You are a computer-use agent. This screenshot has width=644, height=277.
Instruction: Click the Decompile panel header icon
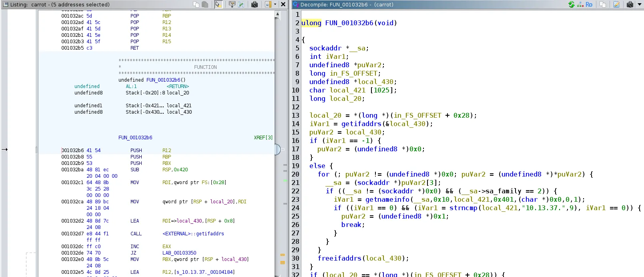click(296, 4)
